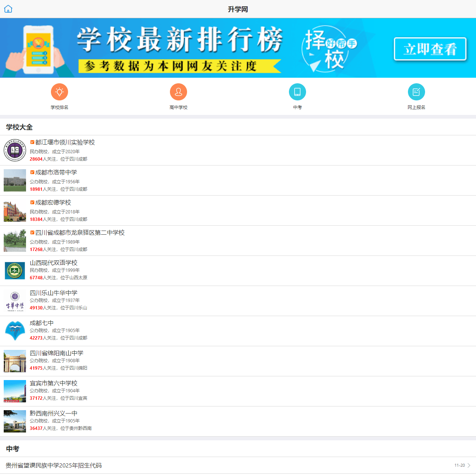Open the 网上报名 edit icon
The width and height of the screenshot is (476, 476).
click(416, 92)
